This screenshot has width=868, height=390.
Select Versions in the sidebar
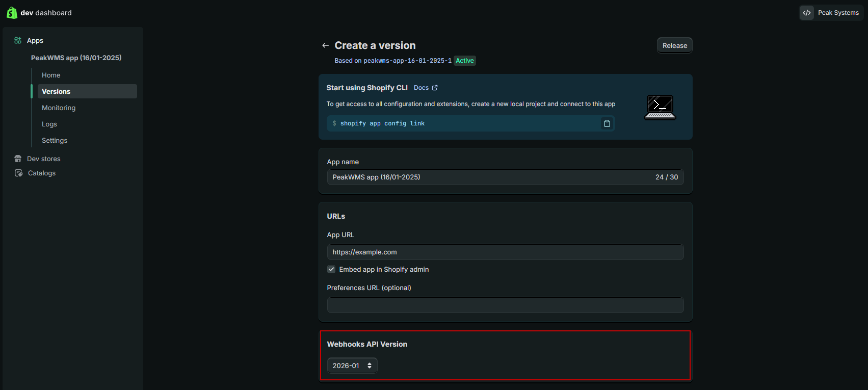tap(87, 91)
